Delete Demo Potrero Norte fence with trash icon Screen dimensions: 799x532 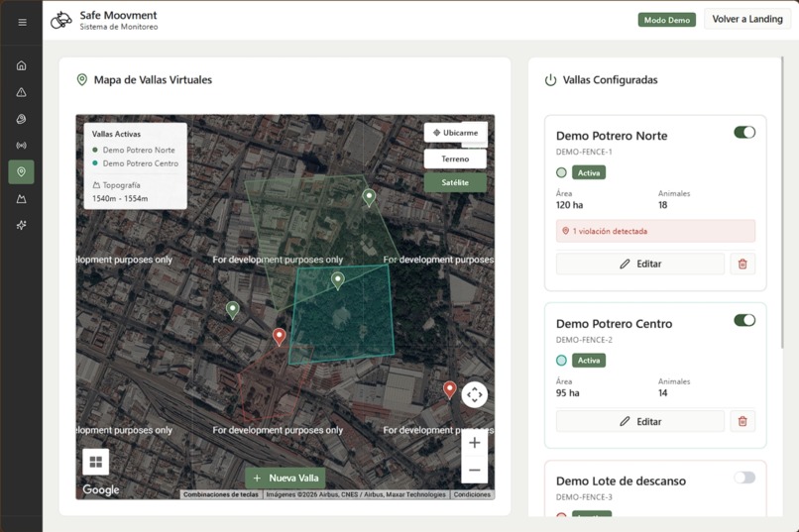click(x=742, y=264)
